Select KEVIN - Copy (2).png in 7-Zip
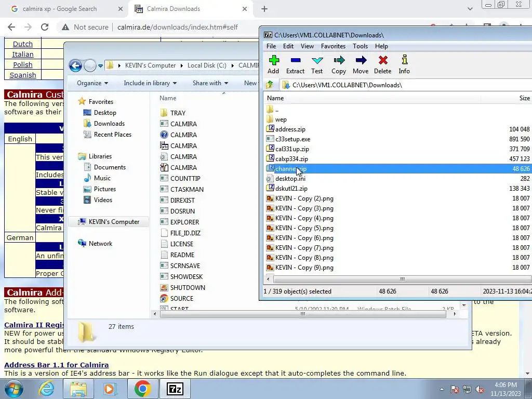The height and width of the screenshot is (399, 532). (304, 198)
